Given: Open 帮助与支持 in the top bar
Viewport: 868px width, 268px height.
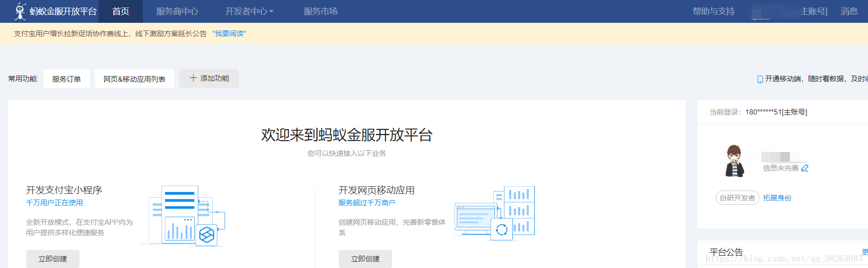Looking at the screenshot, I should click(713, 11).
